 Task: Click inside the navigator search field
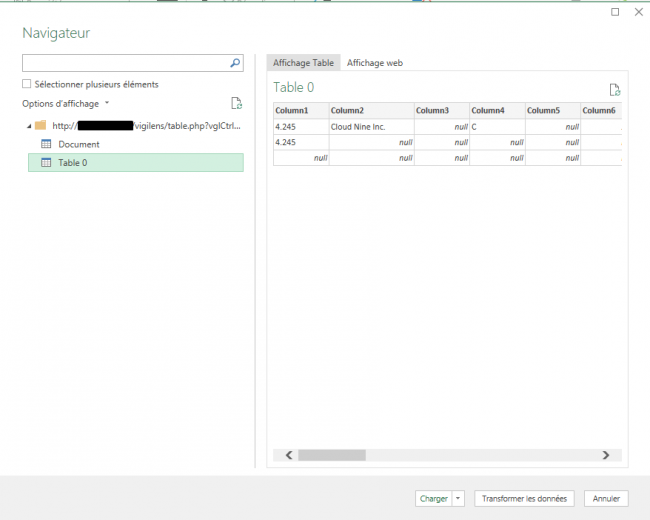pyautogui.click(x=125, y=63)
